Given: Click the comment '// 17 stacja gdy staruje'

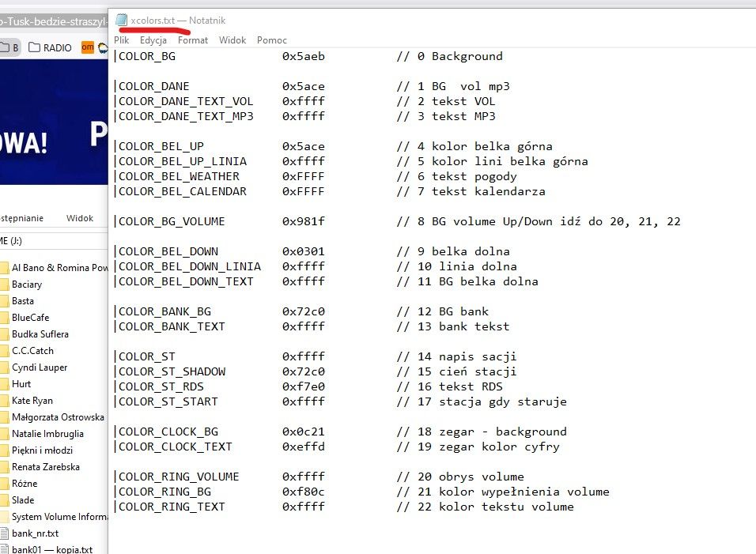Looking at the screenshot, I should (482, 401).
